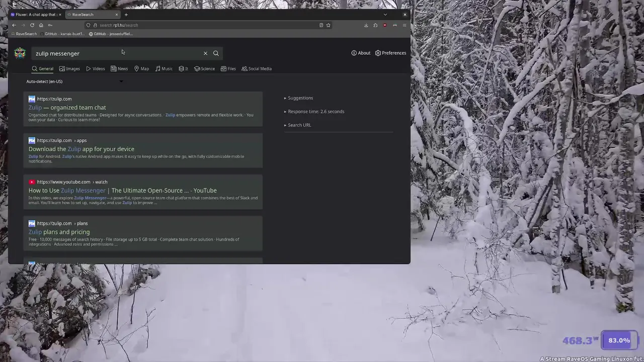Click the glasses-shaped extension icon in the toolbar
This screenshot has height=362, width=644.
pyautogui.click(x=395, y=25)
